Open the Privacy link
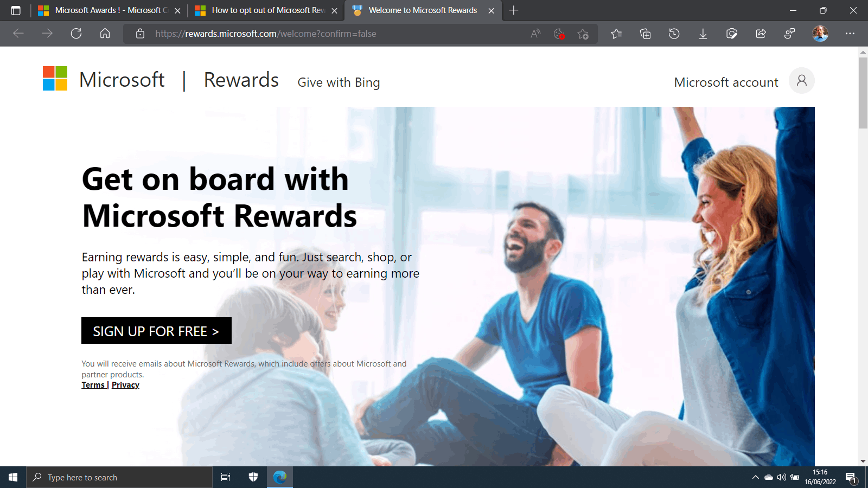868x488 pixels. click(x=125, y=385)
